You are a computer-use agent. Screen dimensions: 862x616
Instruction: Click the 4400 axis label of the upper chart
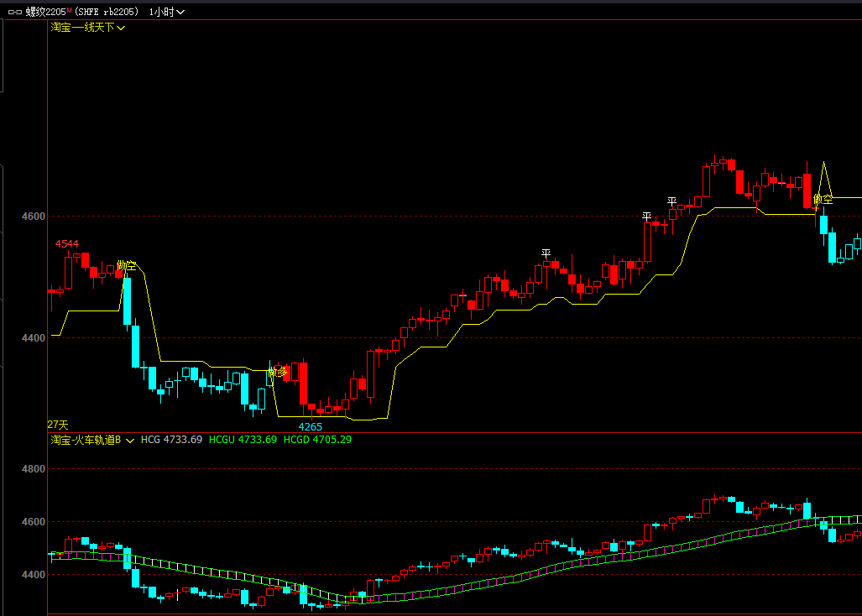(x=34, y=338)
